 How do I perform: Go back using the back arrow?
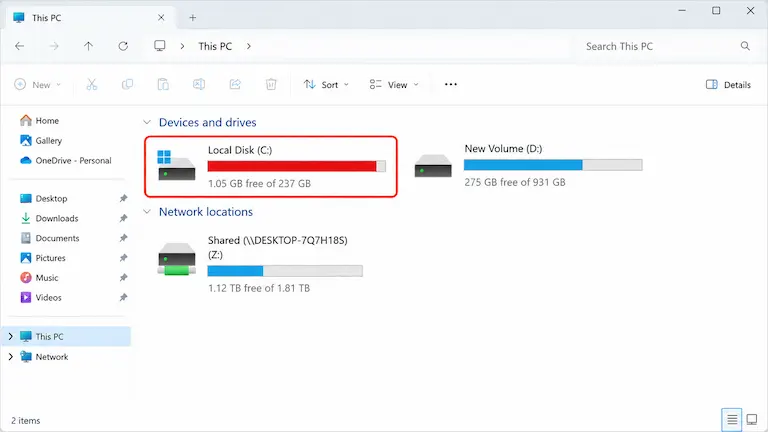20,46
